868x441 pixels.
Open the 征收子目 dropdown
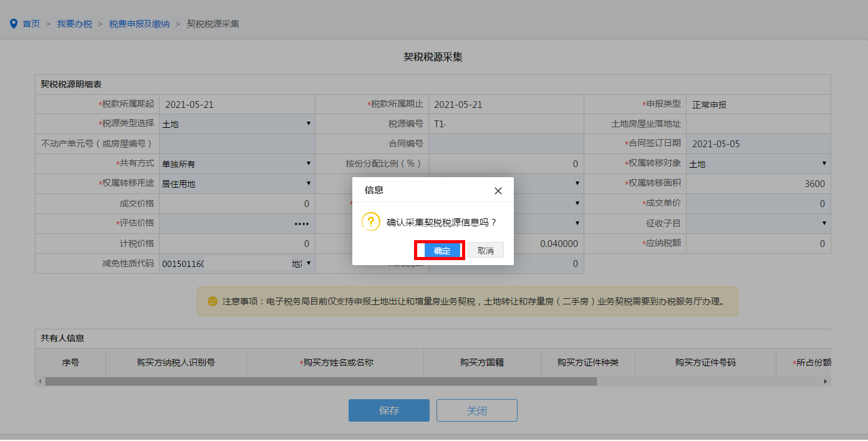(758, 223)
